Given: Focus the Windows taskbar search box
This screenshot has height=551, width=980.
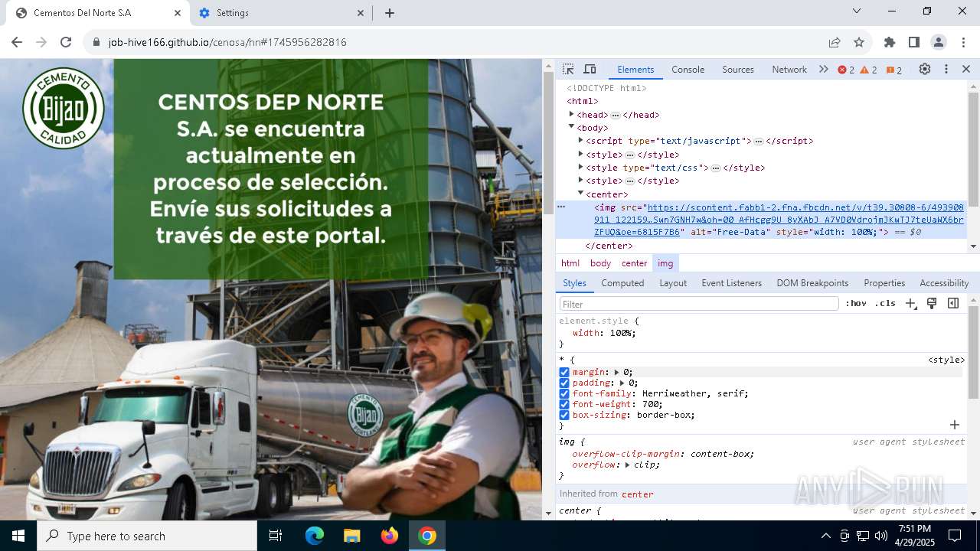Looking at the screenshot, I should click(x=147, y=536).
